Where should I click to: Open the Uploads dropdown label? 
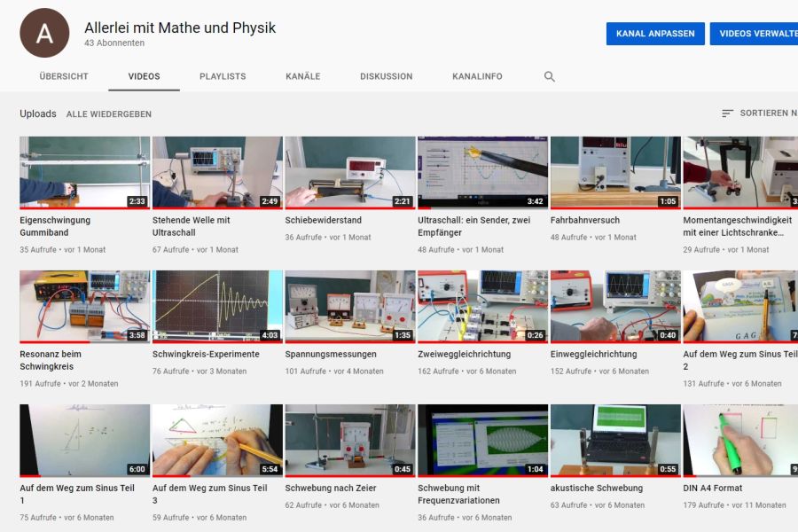(x=37, y=113)
